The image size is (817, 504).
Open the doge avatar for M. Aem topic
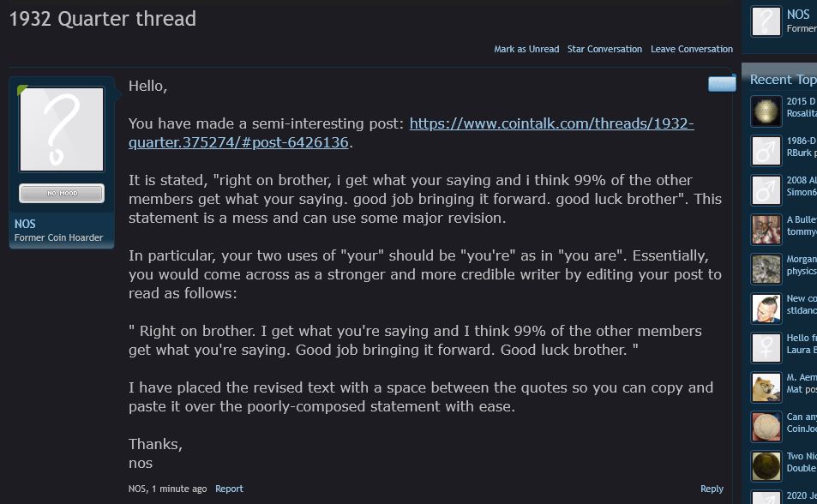766,387
